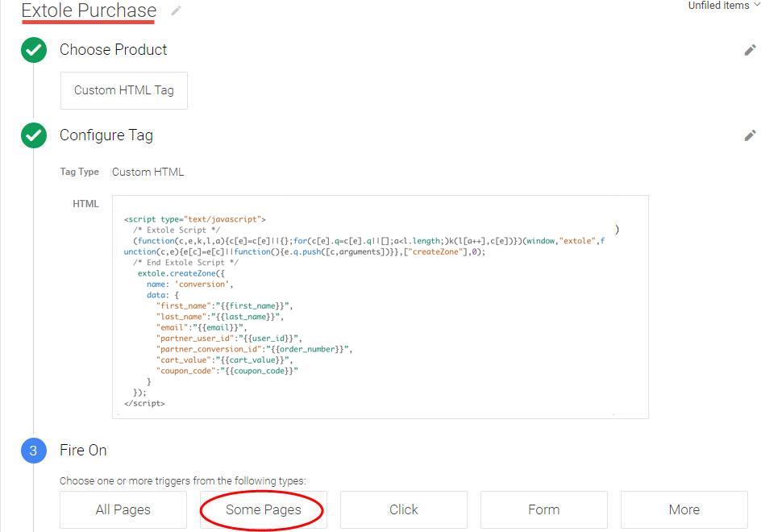Click the Configure Tag green checkmark
This screenshot has width=782, height=532.
(x=33, y=135)
